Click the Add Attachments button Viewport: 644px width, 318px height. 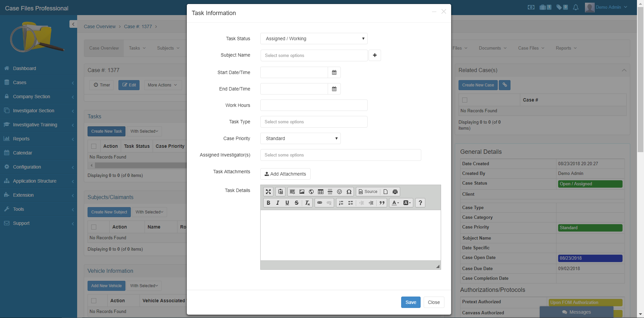(x=285, y=174)
